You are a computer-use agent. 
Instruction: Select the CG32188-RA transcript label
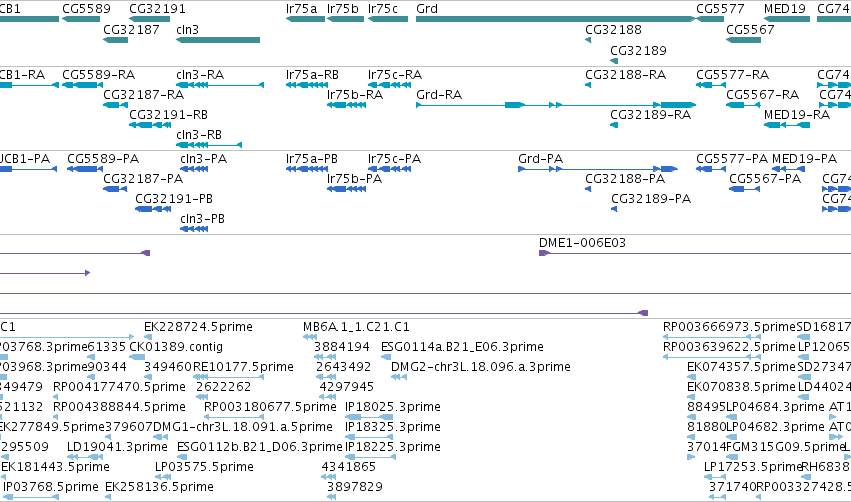625,74
